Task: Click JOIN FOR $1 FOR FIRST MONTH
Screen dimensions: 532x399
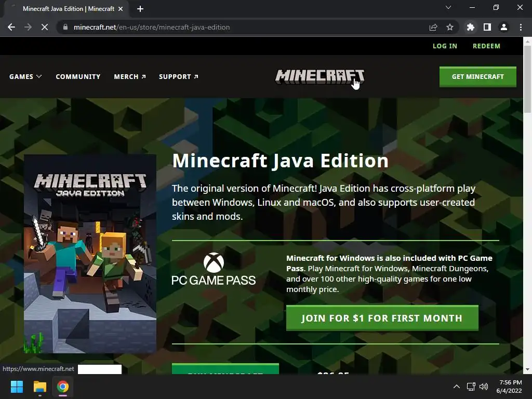Action: 382,318
